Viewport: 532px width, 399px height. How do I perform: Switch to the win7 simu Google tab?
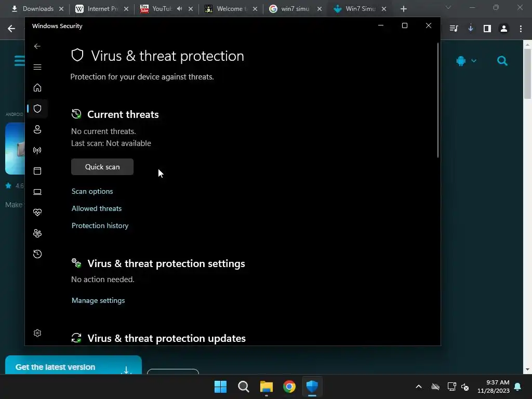point(290,9)
